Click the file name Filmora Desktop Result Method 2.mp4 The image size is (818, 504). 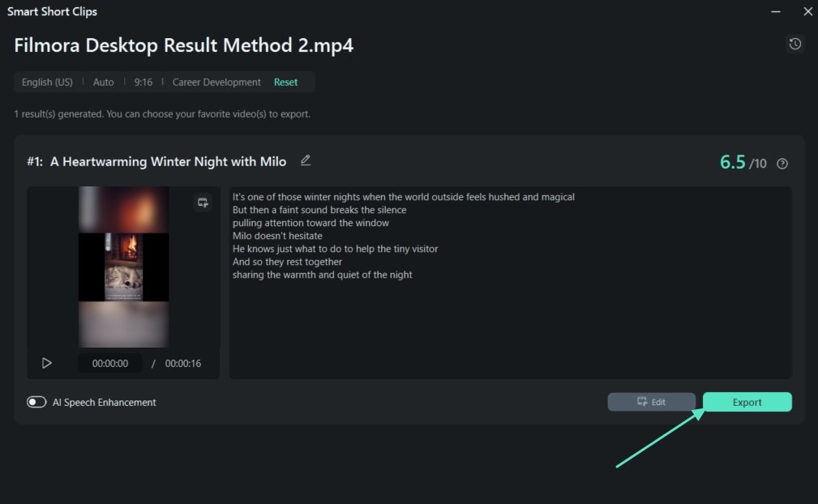click(184, 45)
